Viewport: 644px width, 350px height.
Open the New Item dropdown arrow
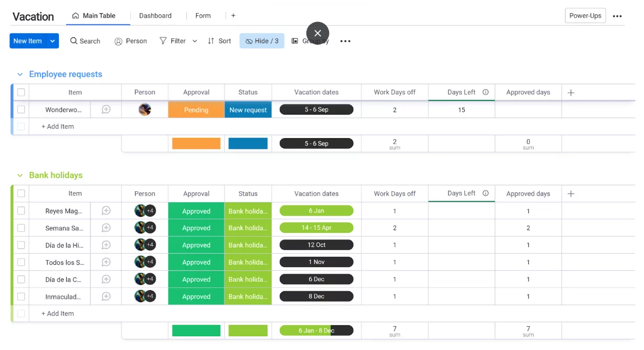click(52, 41)
